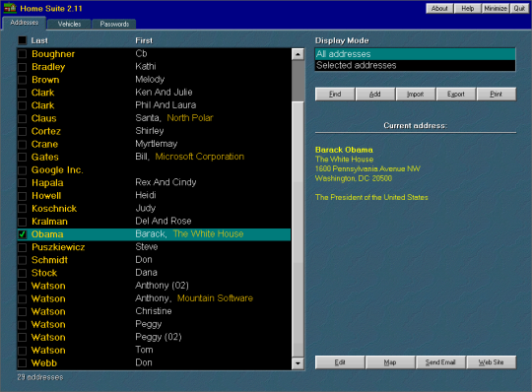Open Map for current address
The image size is (532, 392).
[x=390, y=362]
